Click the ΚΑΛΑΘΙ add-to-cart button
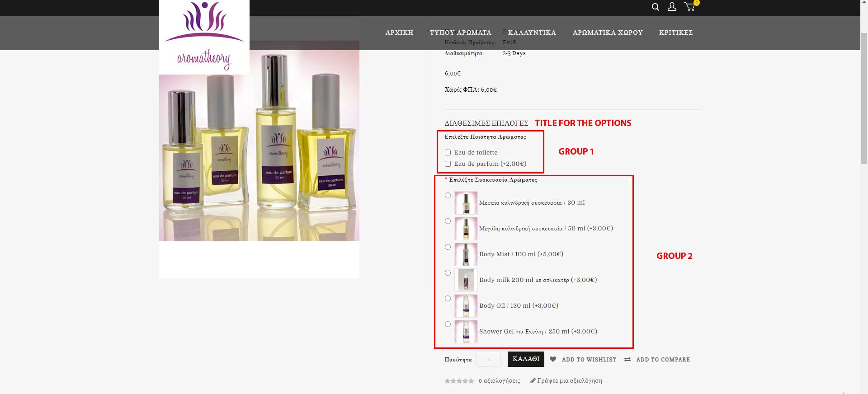 [x=526, y=359]
